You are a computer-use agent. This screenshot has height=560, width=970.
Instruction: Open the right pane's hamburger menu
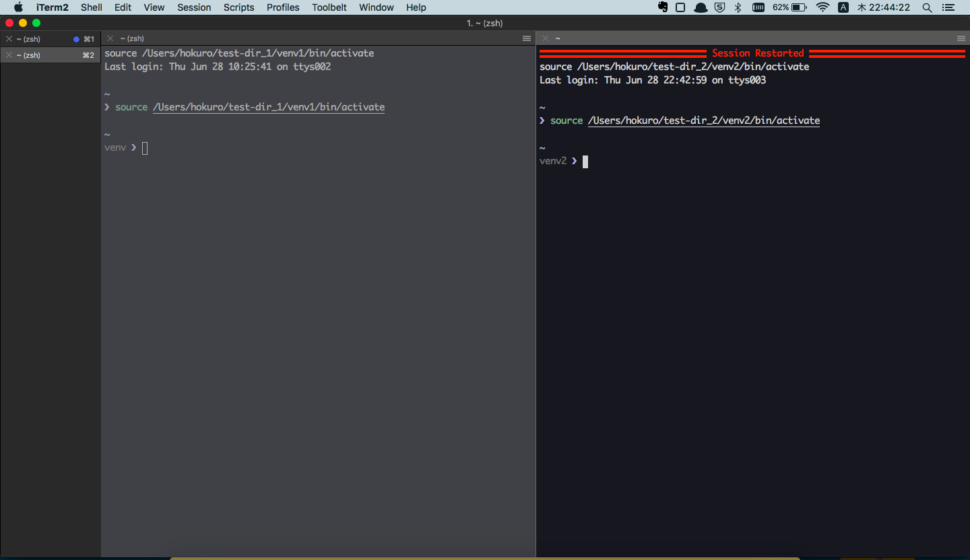click(x=961, y=38)
